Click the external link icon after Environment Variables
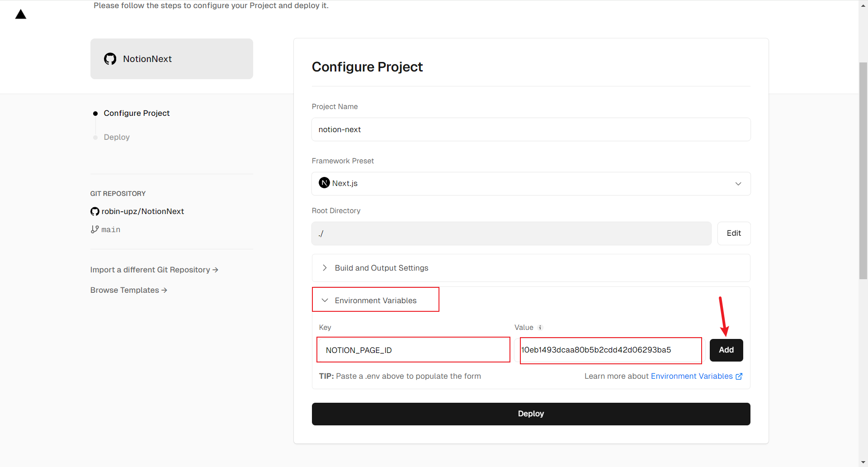The height and width of the screenshot is (467, 868). 739,376
